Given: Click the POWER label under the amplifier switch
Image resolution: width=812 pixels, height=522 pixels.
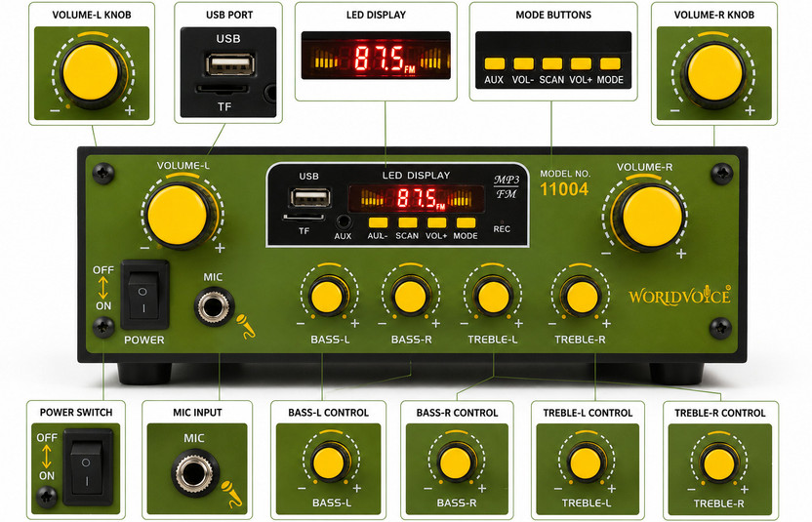Looking at the screenshot, I should (x=144, y=340).
